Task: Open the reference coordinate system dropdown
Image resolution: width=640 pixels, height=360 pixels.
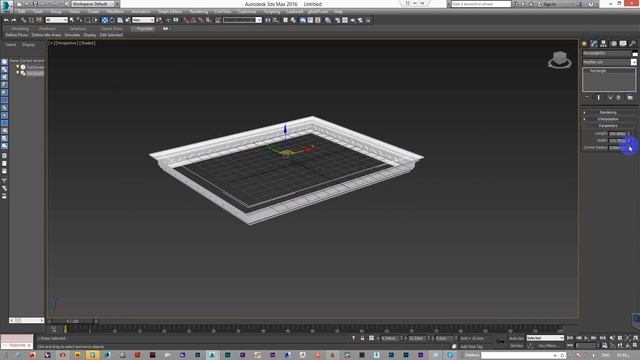Action: 143,20
